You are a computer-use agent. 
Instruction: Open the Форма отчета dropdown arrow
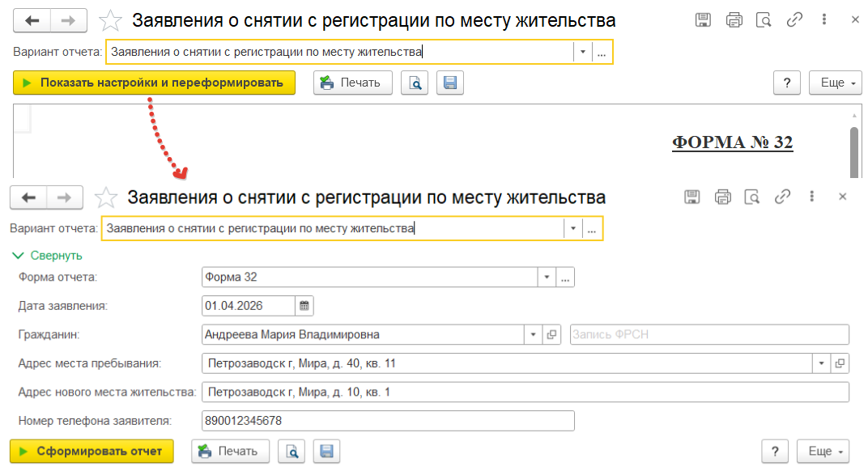tap(547, 278)
